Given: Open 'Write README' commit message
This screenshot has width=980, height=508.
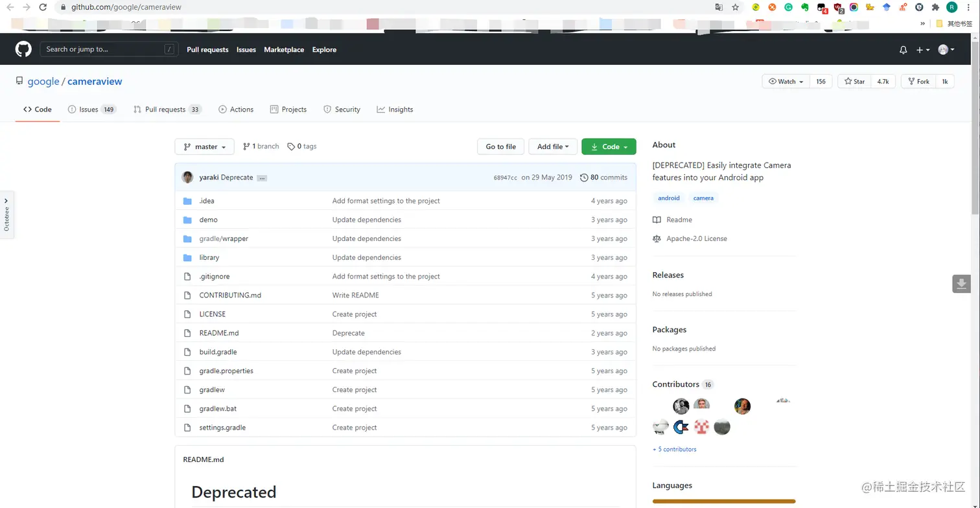Looking at the screenshot, I should pyautogui.click(x=356, y=295).
